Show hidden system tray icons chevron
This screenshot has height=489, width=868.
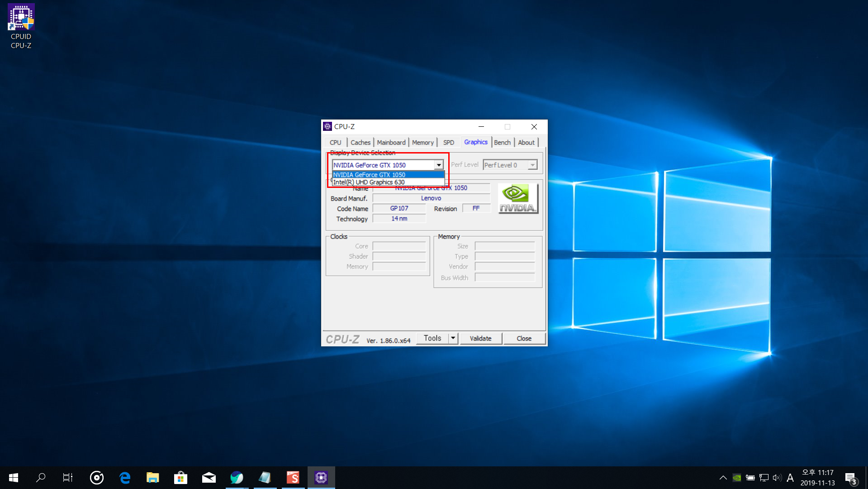(723, 478)
